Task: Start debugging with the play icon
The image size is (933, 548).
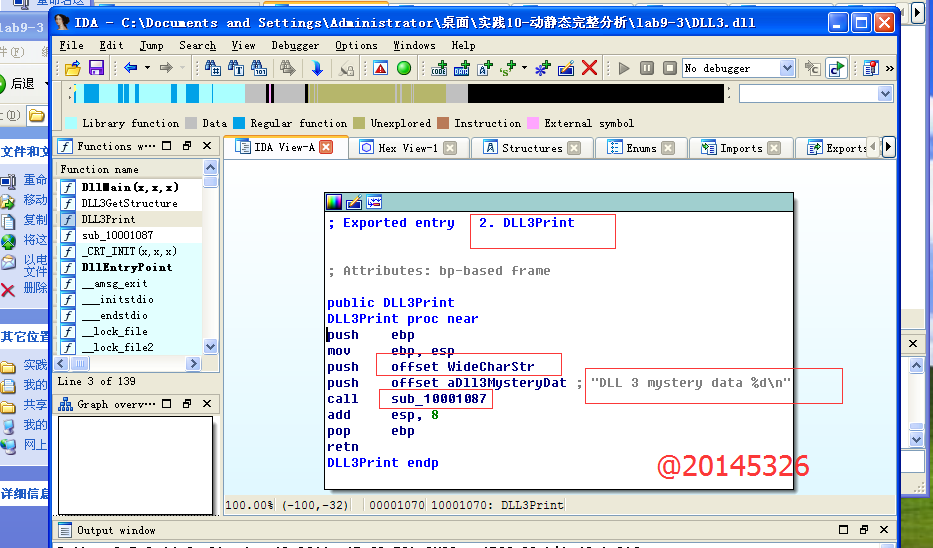Action: pyautogui.click(x=624, y=68)
